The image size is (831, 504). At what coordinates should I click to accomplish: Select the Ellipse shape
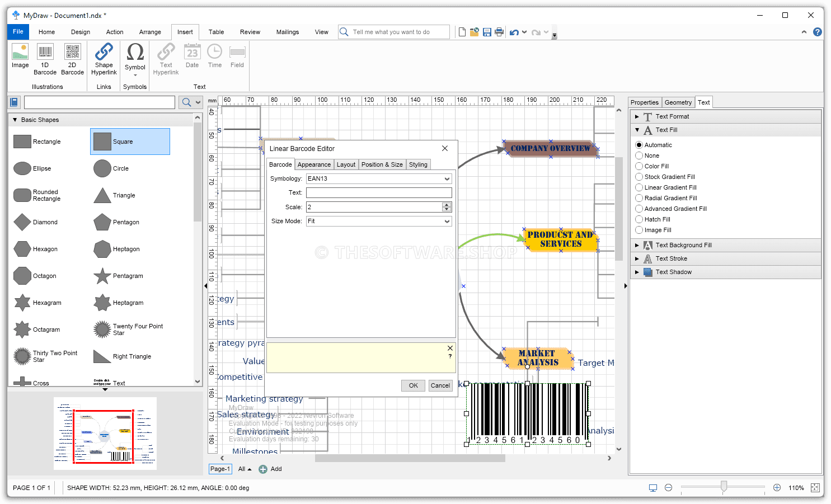32,168
